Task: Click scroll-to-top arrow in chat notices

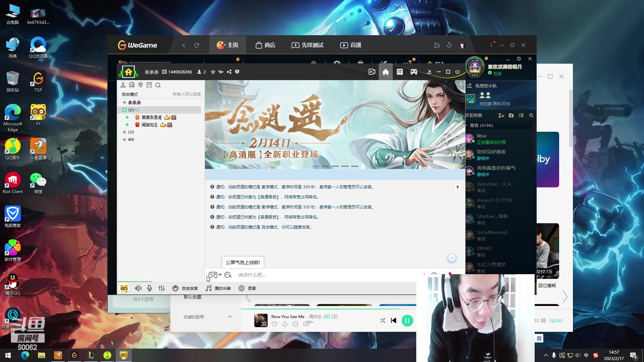Action: (458, 187)
